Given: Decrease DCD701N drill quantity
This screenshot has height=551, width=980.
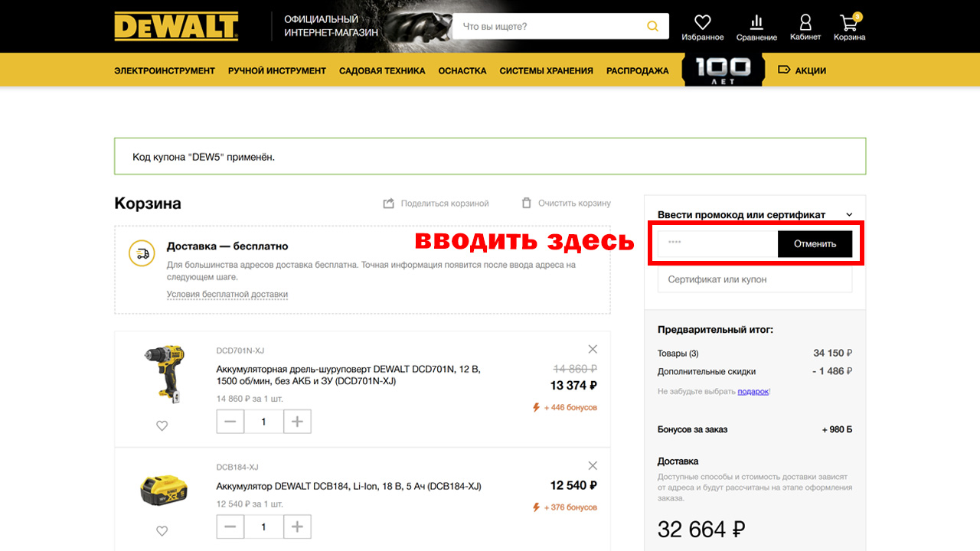Looking at the screenshot, I should 230,421.
